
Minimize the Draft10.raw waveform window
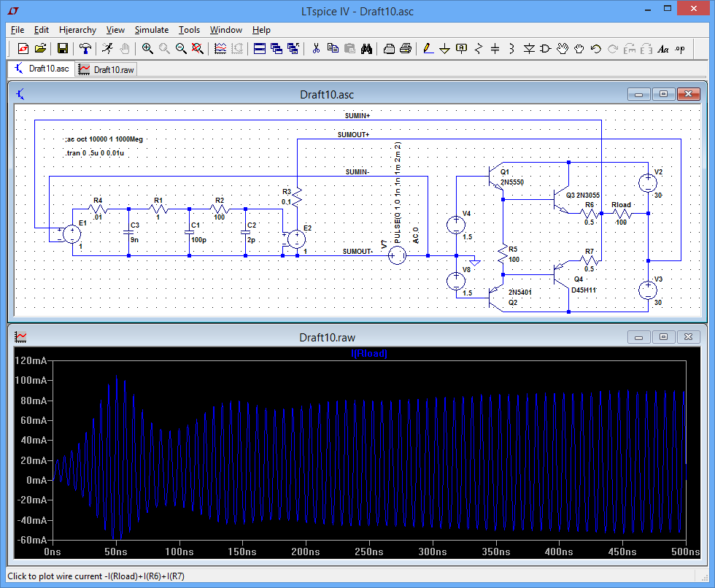(639, 337)
